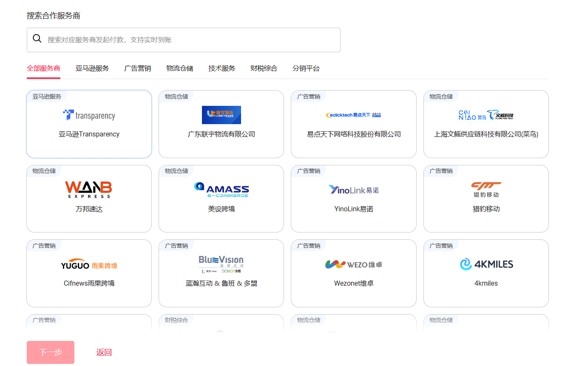Switch to the 亚马逊服务 tab
588x366 pixels.
tap(92, 68)
